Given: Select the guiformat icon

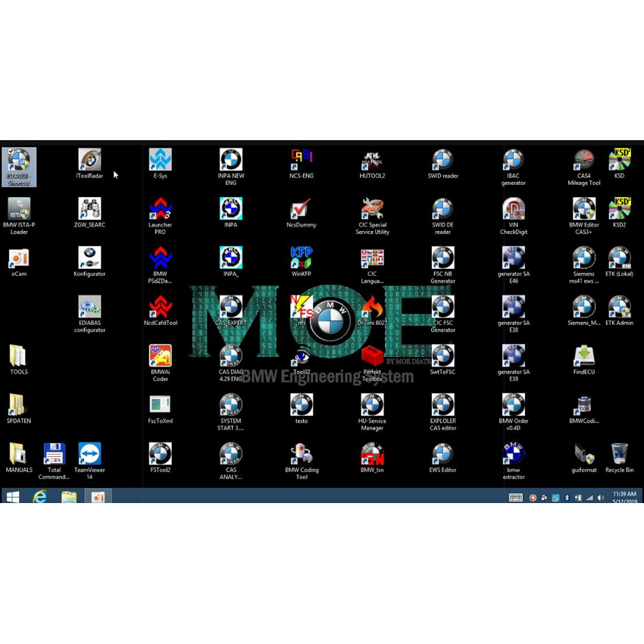Looking at the screenshot, I should [584, 458].
